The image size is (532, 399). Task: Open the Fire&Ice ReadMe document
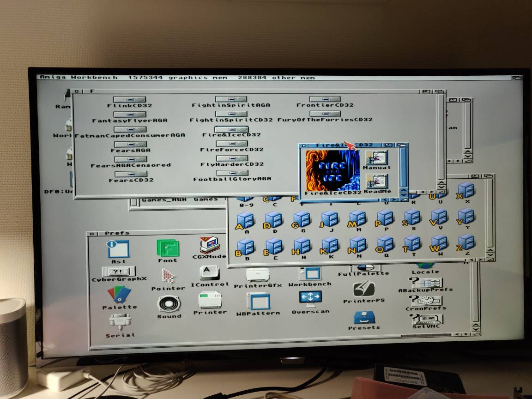377,181
